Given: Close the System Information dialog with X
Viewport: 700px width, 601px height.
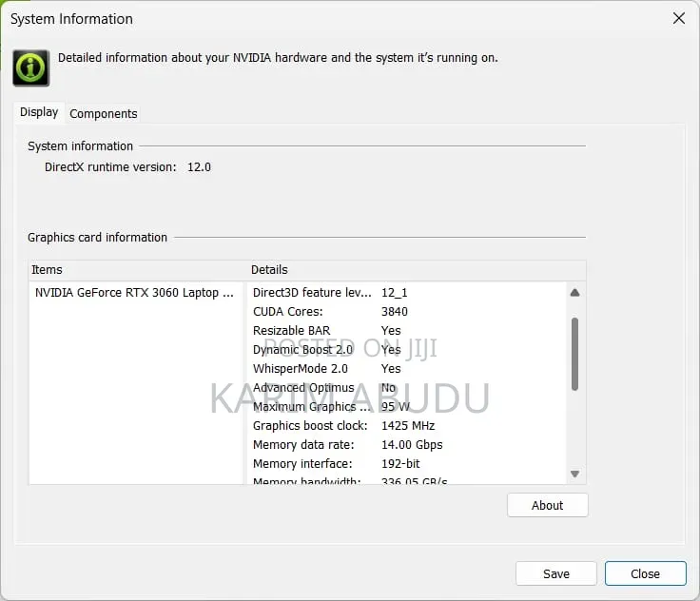Looking at the screenshot, I should pyautogui.click(x=678, y=18).
